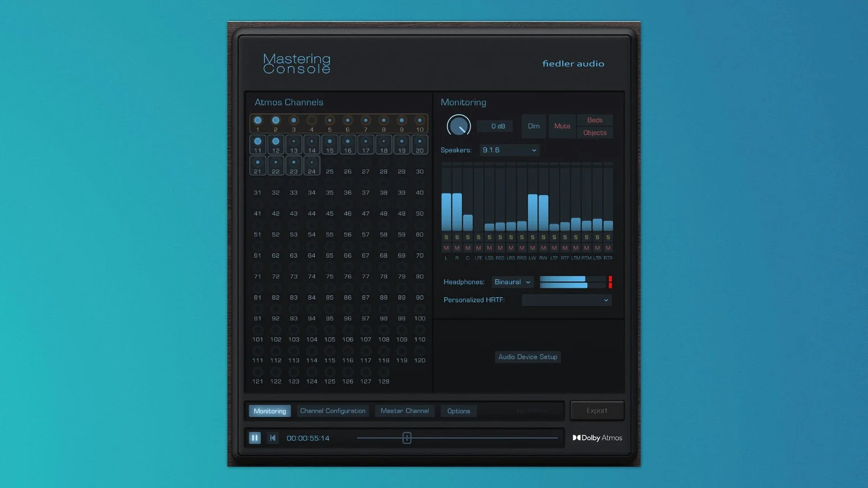Select Atmos channel 24 indicator
The width and height of the screenshot is (868, 488).
tap(311, 163)
